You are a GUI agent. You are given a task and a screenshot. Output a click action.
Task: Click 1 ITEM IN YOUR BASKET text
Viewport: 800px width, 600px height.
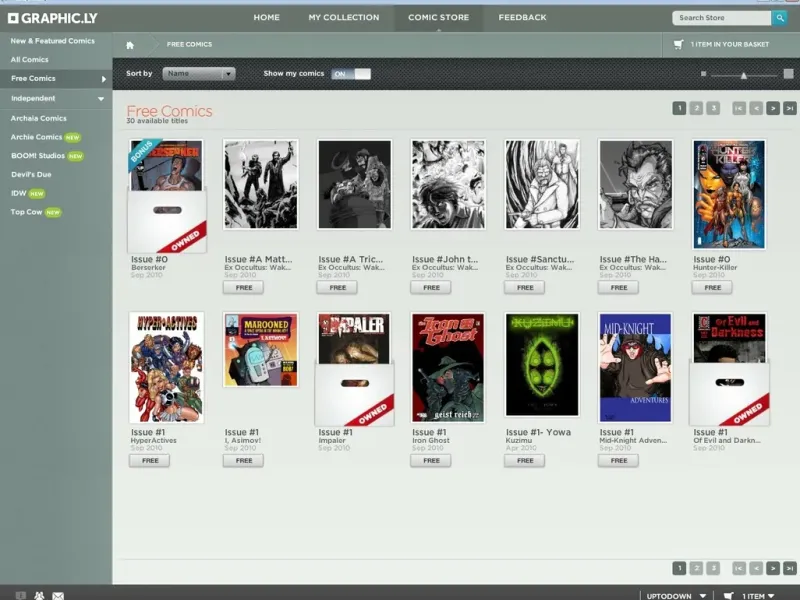pyautogui.click(x=730, y=44)
